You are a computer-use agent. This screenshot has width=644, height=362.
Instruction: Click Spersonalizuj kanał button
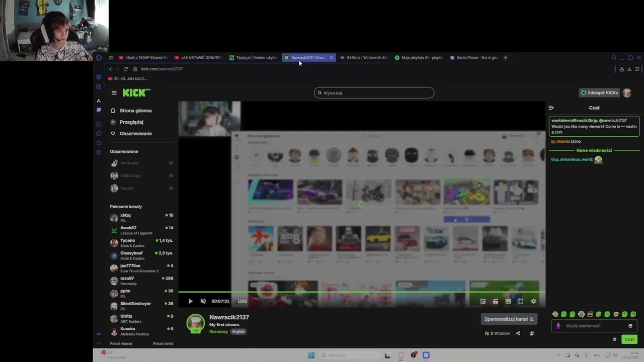(x=509, y=319)
